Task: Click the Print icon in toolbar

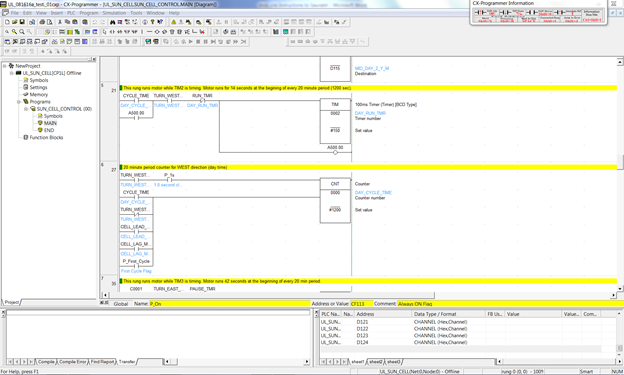Action: click(42, 22)
